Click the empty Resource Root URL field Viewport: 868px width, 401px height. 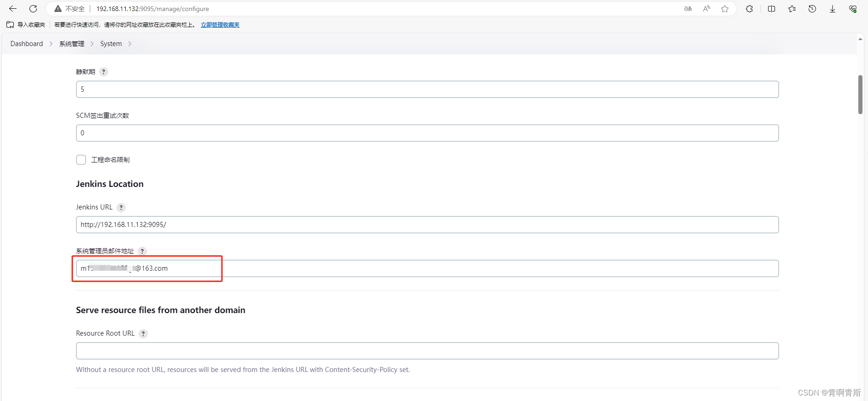click(427, 351)
